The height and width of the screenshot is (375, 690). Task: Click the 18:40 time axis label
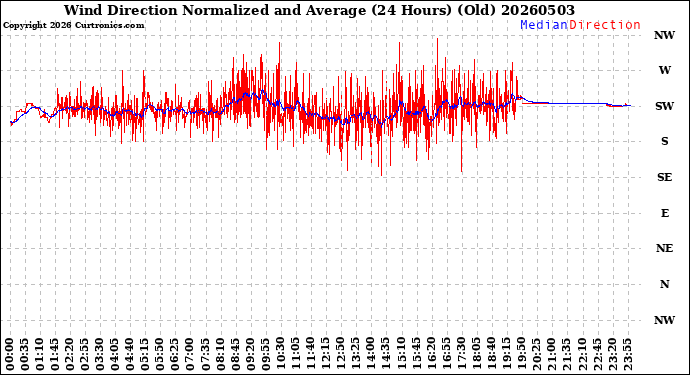[x=492, y=355]
